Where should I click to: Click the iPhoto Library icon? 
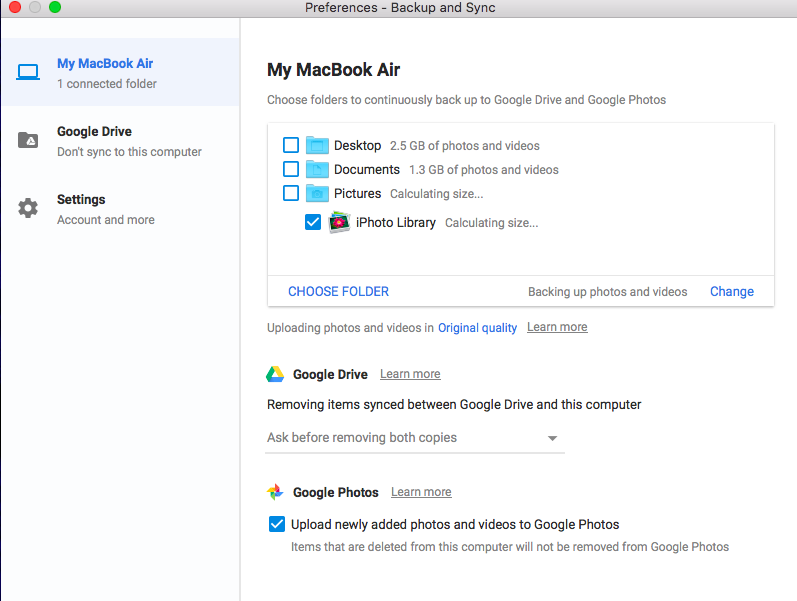click(339, 222)
